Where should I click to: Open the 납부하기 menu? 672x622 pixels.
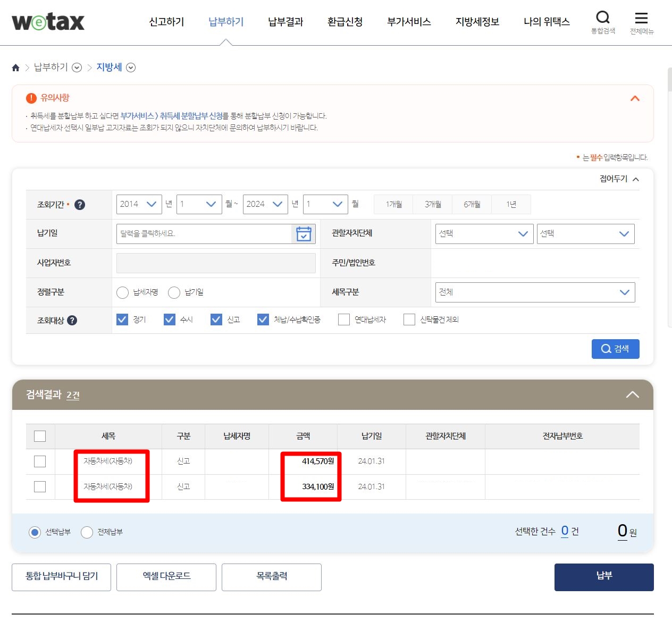pos(226,22)
